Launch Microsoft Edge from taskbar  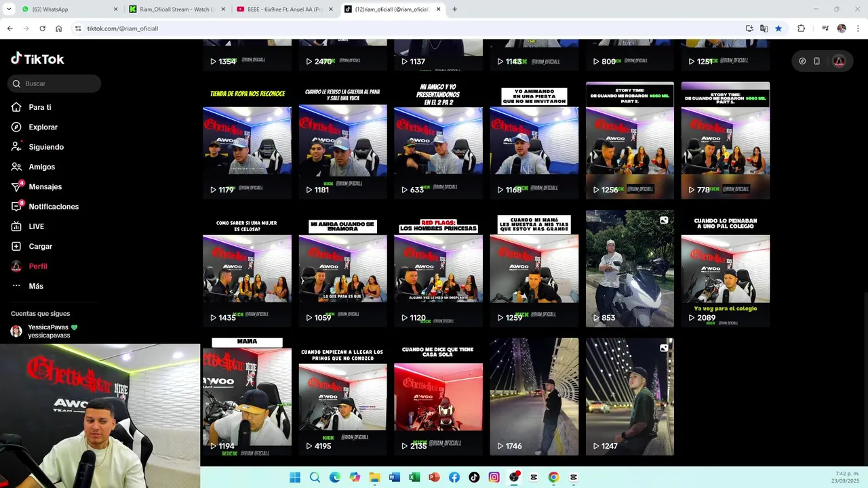click(x=335, y=477)
